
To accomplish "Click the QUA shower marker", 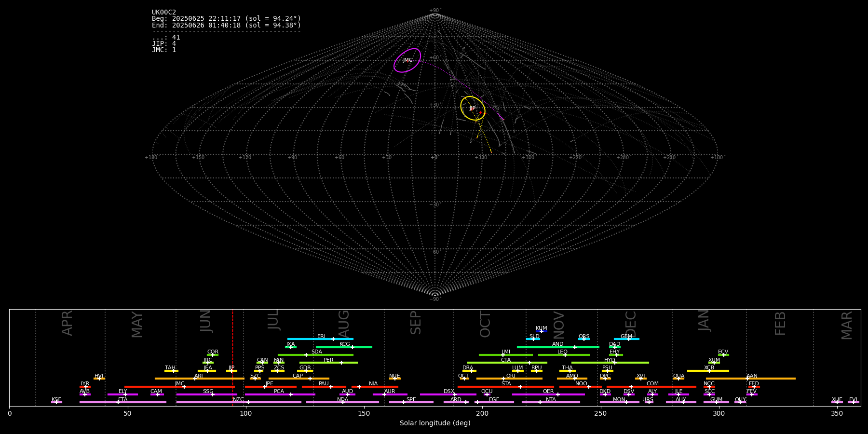I will pyautogui.click(x=678, y=379).
